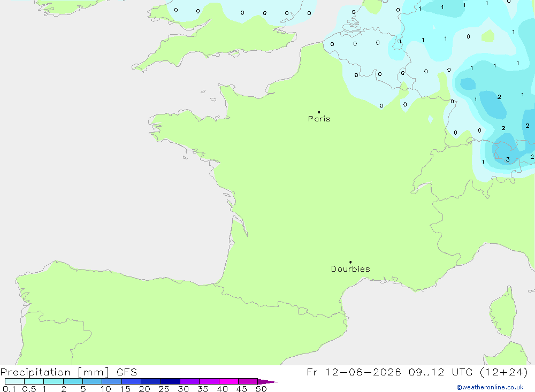Pick the 25–30 mm dark blue swatch
535x392 pixels.
170,381
